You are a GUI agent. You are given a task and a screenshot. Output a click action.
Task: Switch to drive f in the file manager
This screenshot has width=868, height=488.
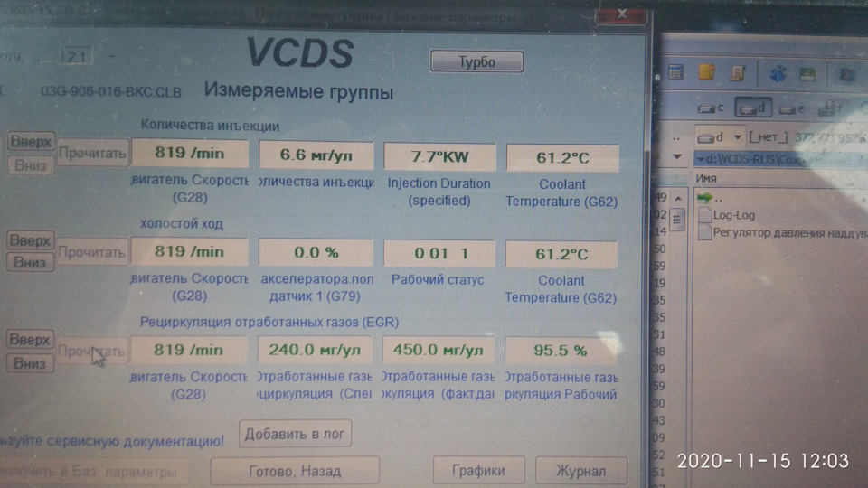point(830,108)
